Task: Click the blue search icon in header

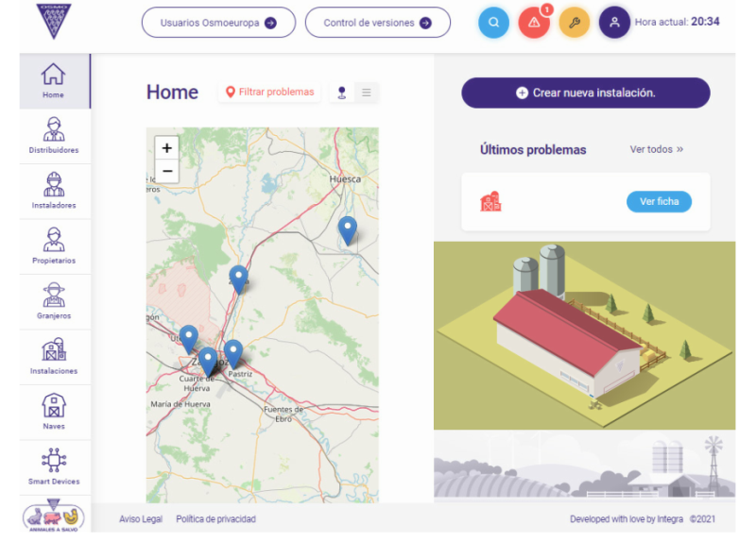Action: click(x=493, y=23)
